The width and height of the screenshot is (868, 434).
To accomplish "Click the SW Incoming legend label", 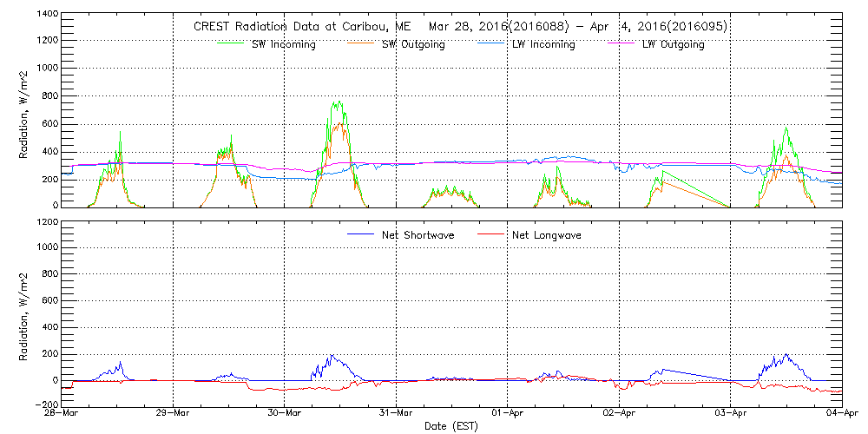I will pyautogui.click(x=281, y=45).
